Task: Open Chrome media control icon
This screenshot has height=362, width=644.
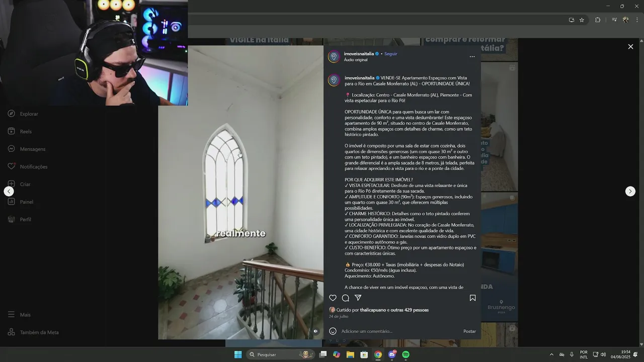Action: pos(614,20)
